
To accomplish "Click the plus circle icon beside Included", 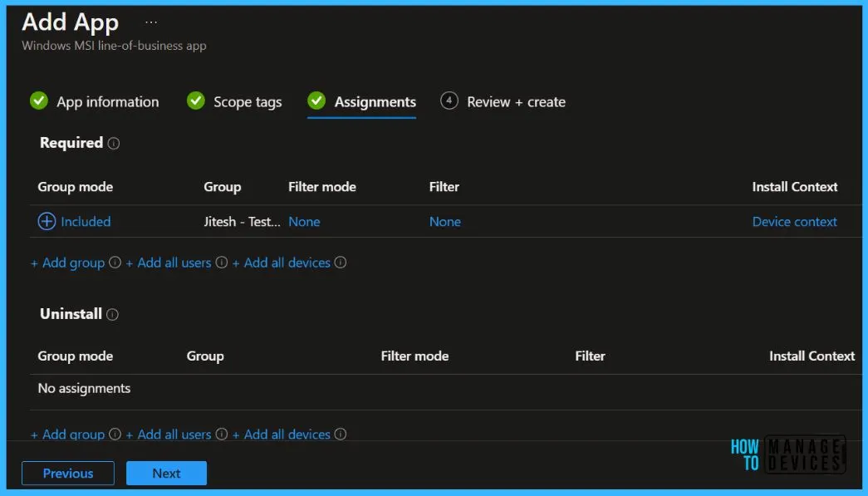I will click(47, 222).
